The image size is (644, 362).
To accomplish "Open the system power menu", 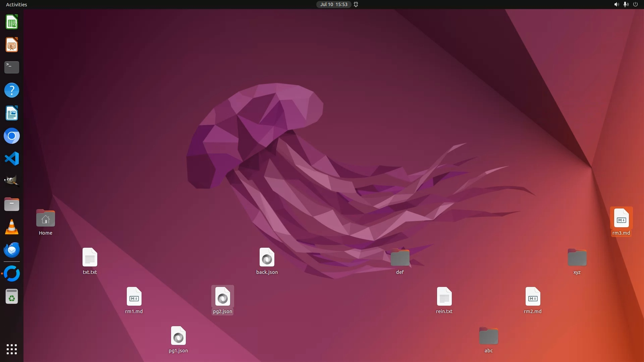I will [x=635, y=4].
